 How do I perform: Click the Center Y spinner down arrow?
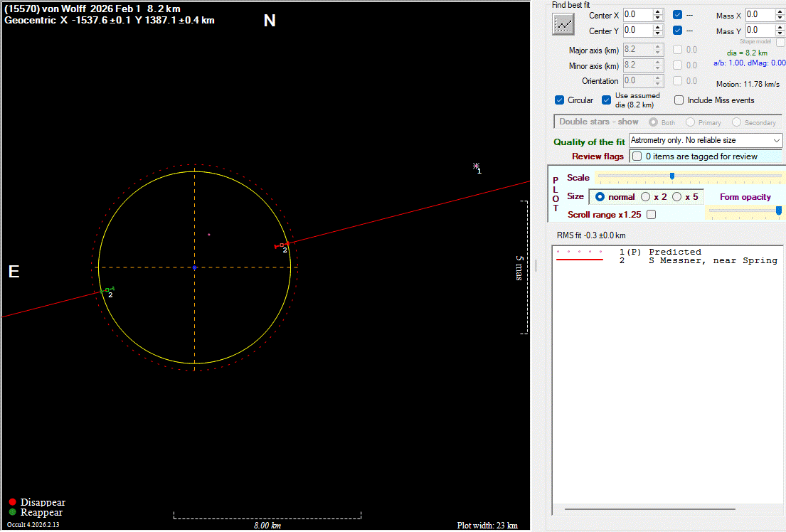click(658, 34)
